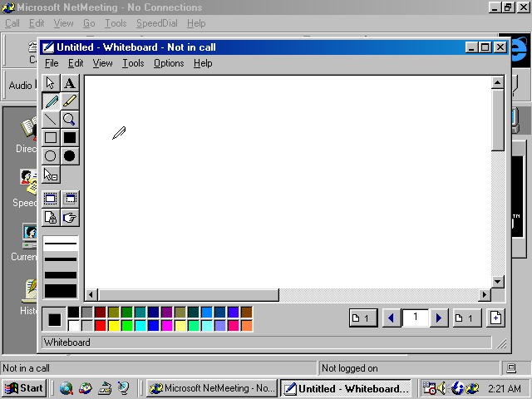Image resolution: width=532 pixels, height=399 pixels.
Task: Click the page number field
Action: [x=416, y=318]
